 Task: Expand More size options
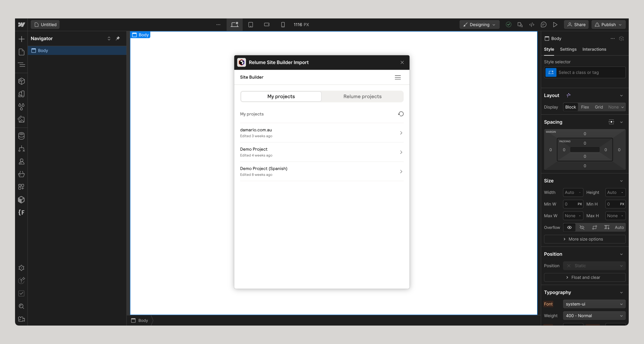[x=585, y=239]
